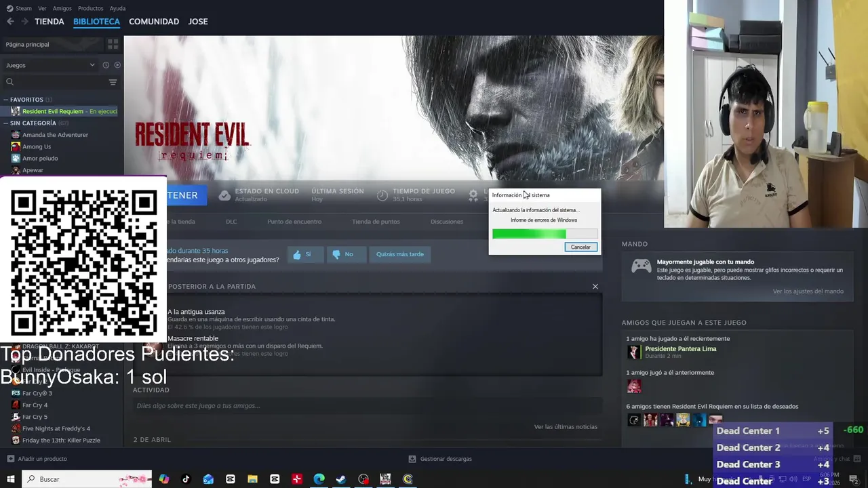Open TikTok from the taskbar
This screenshot has height=488, width=868.
[x=186, y=479]
